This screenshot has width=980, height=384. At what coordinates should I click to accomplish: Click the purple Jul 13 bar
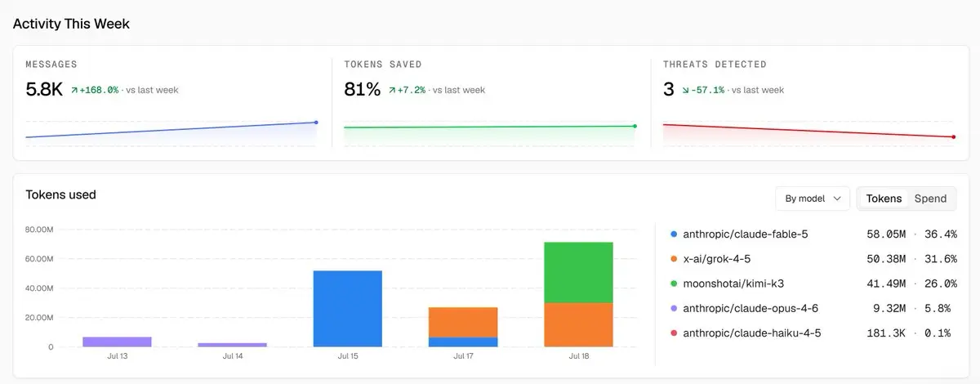point(117,342)
